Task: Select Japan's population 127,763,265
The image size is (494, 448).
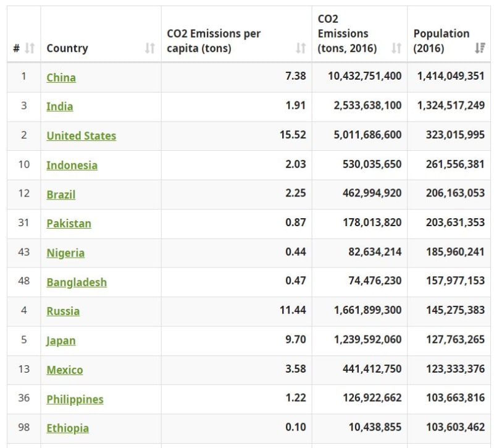Action: [455, 339]
